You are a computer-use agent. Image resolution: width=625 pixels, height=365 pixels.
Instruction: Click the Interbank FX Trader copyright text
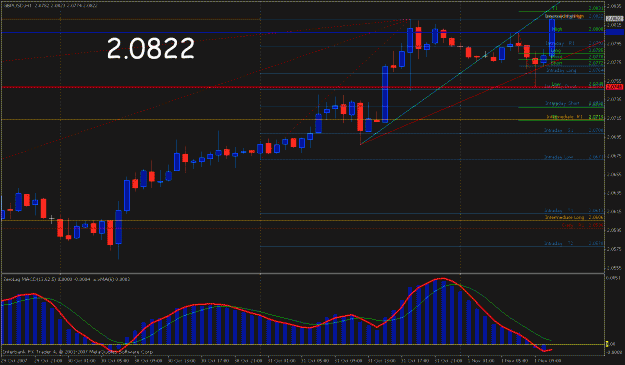(78, 352)
